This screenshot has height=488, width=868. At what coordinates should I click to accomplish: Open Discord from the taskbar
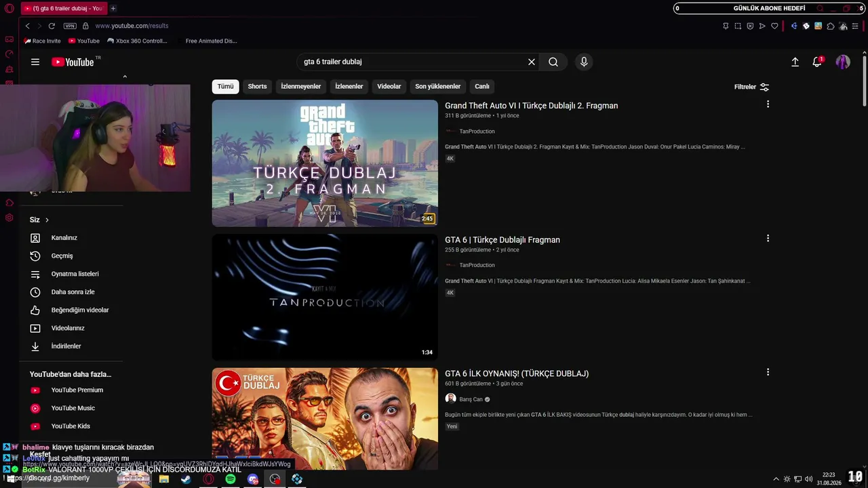[253, 479]
